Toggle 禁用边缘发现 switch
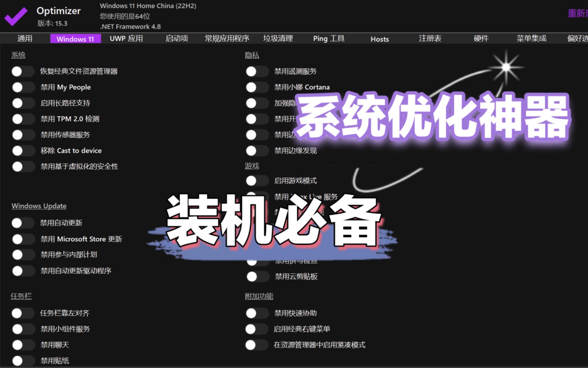Viewport: 588px width, 368px height. [257, 151]
